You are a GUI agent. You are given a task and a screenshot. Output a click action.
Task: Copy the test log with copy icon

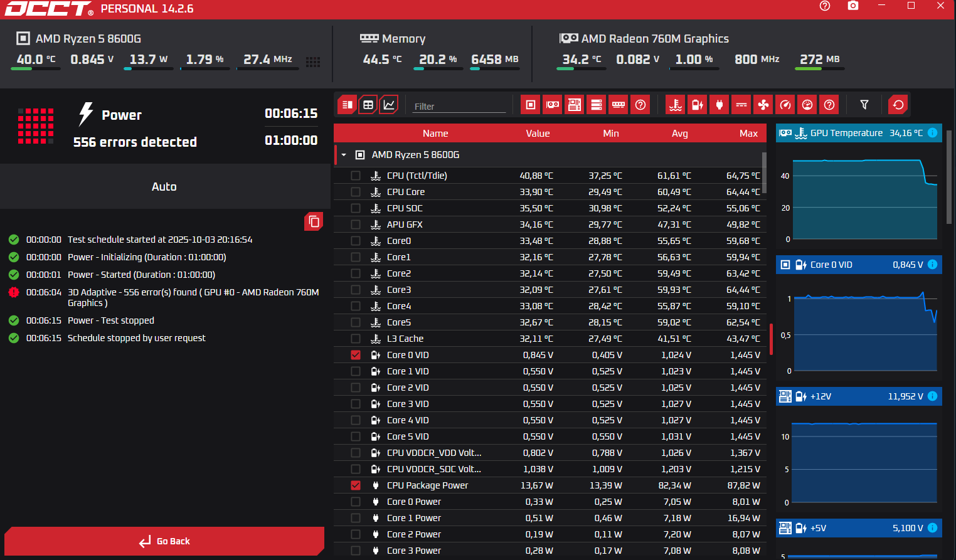[x=314, y=221]
